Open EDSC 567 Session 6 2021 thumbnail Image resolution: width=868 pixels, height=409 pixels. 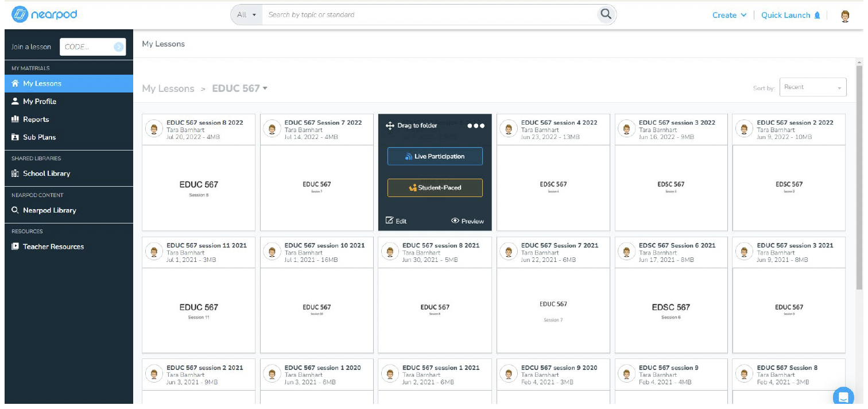point(671,310)
